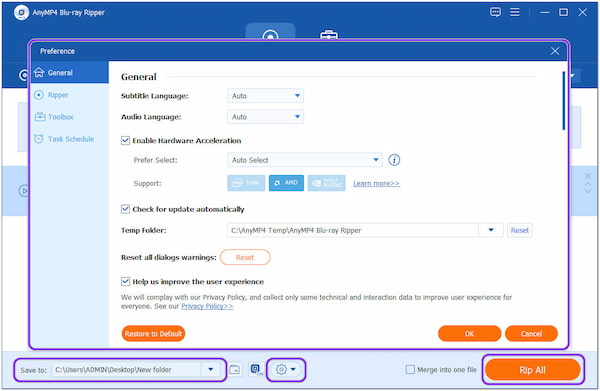Toggle the GPU acceleration ON icon
Viewport: 600px width, 391px height.
(256, 370)
